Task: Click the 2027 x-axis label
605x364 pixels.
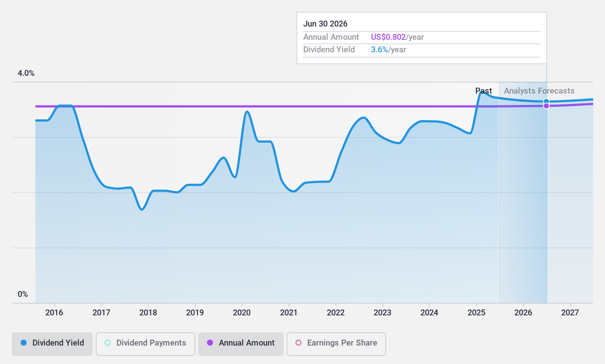Action: click(570, 313)
